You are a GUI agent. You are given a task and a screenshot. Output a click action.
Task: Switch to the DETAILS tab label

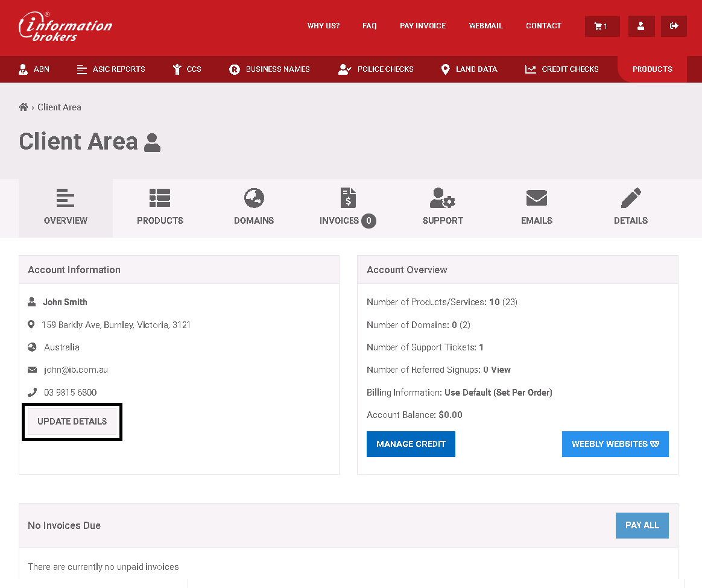click(631, 221)
